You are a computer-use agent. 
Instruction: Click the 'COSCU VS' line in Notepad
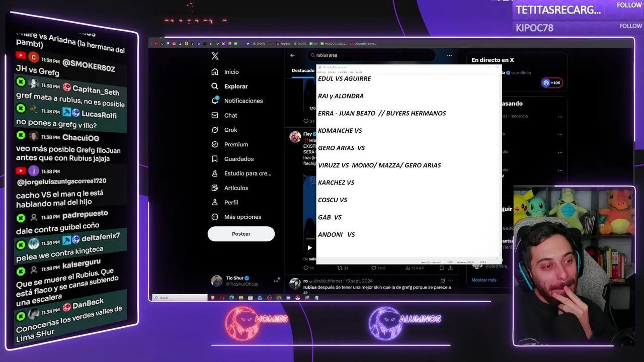pyautogui.click(x=333, y=200)
